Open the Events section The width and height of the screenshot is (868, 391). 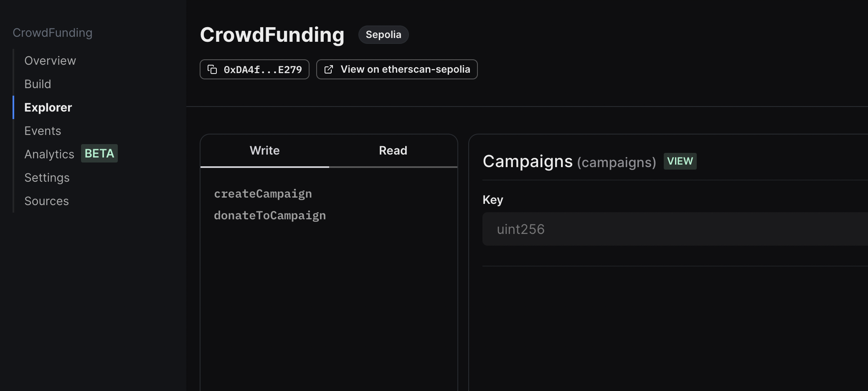click(x=42, y=130)
